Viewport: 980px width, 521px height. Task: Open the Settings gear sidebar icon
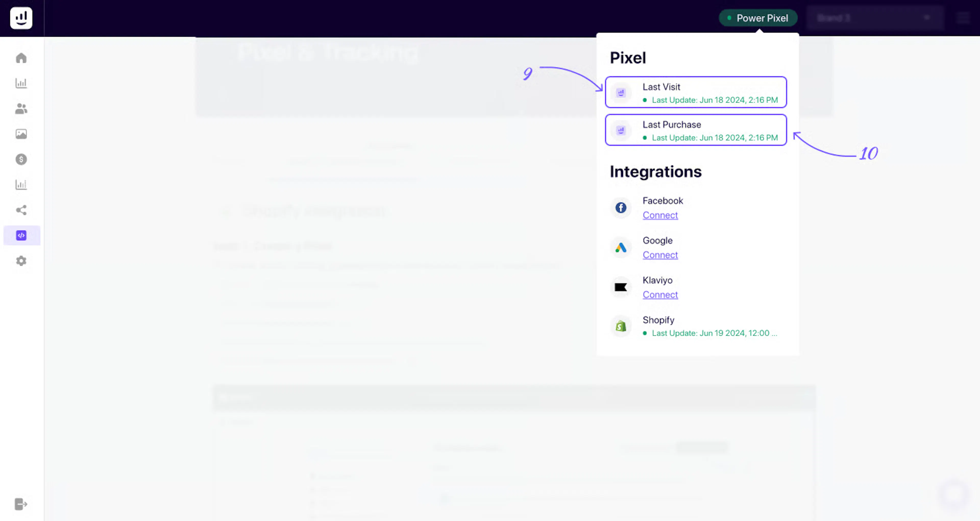pos(21,261)
